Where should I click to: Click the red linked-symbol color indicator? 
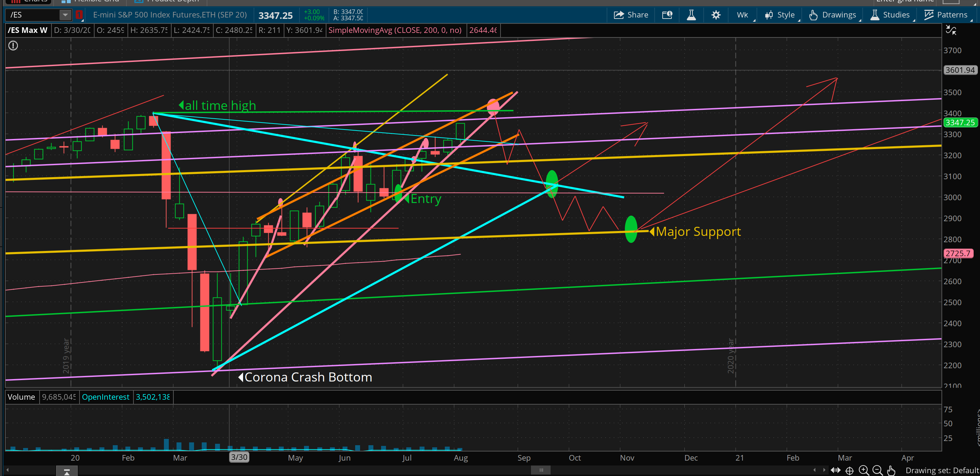[x=79, y=15]
